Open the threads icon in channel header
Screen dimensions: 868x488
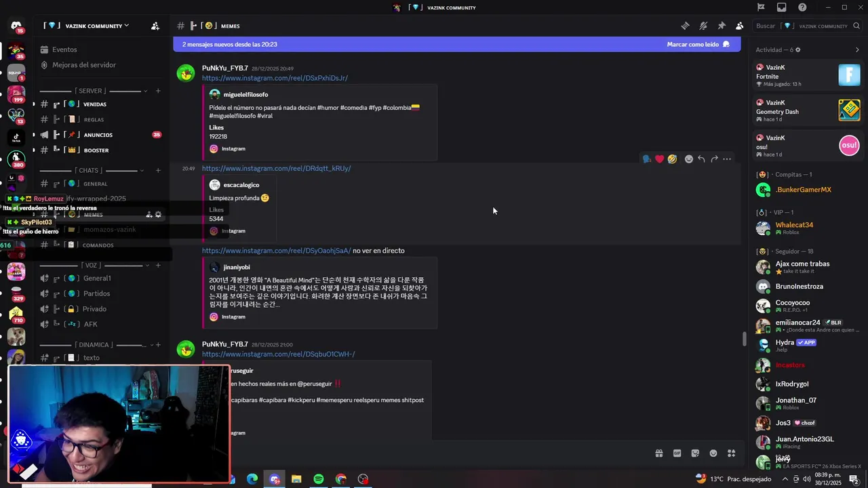(x=686, y=26)
